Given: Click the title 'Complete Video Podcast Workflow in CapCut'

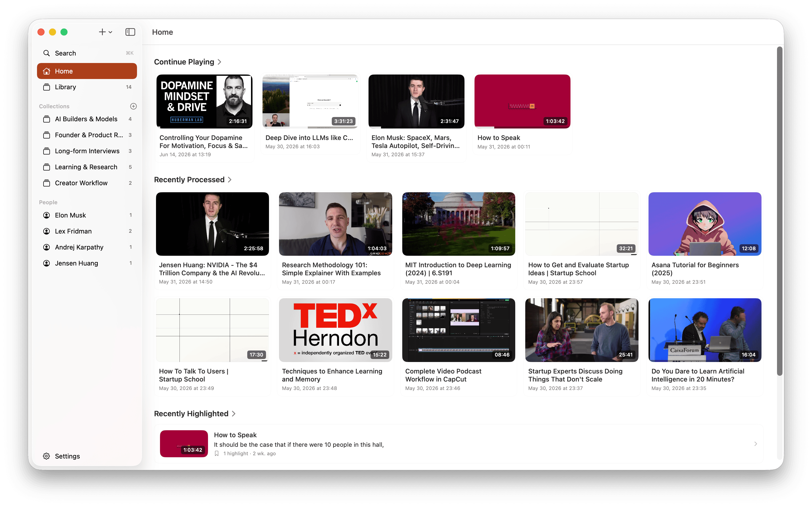Looking at the screenshot, I should click(x=443, y=375).
